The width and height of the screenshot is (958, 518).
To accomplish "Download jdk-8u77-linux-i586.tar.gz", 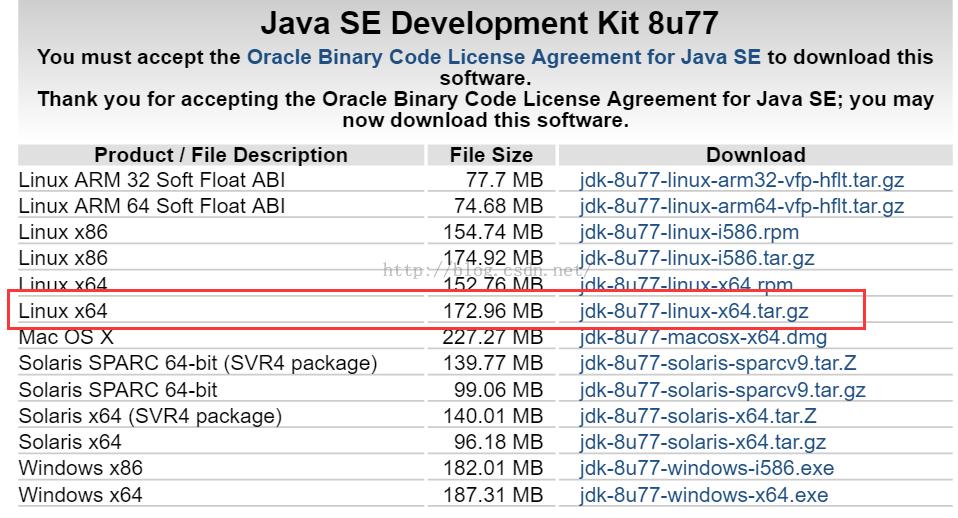I will tap(697, 258).
